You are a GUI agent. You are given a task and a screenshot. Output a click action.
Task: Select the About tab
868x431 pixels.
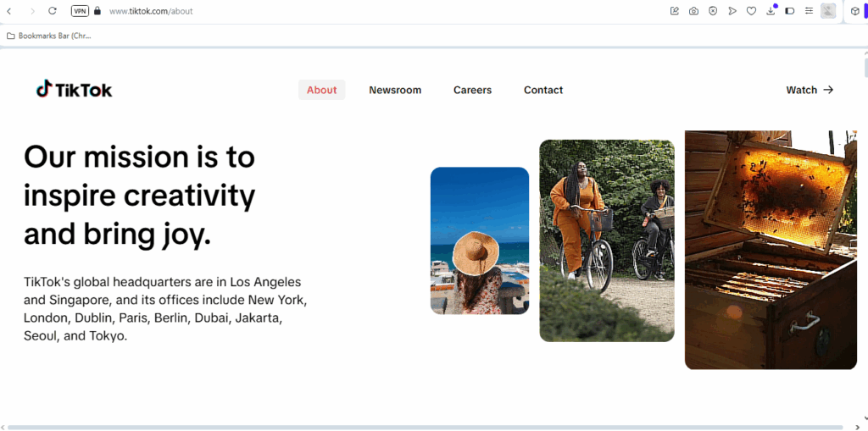pyautogui.click(x=321, y=90)
